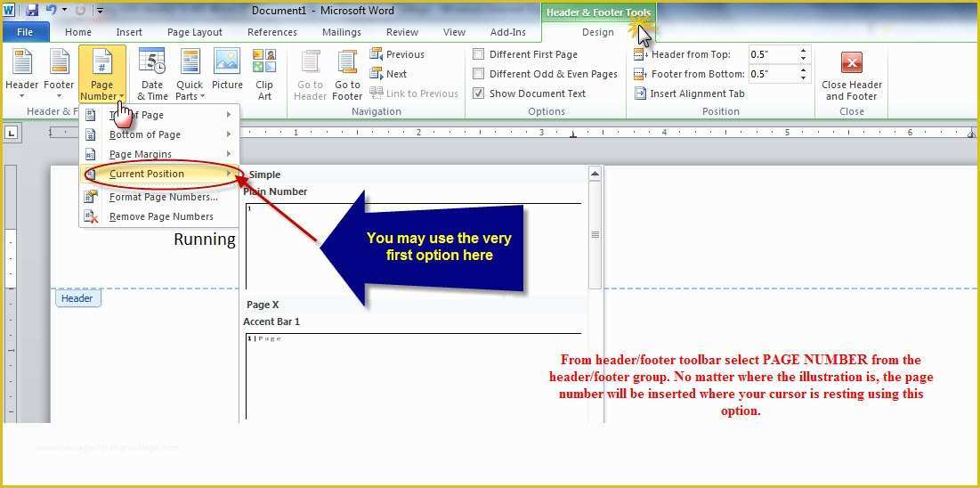Select the Design tab
This screenshot has width=980, height=488.
(598, 33)
